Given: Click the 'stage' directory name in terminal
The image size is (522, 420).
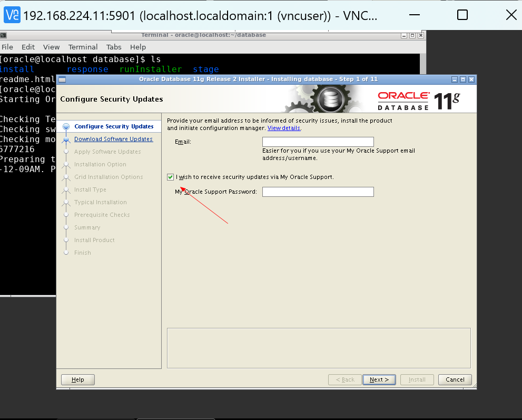Looking at the screenshot, I should coord(206,69).
